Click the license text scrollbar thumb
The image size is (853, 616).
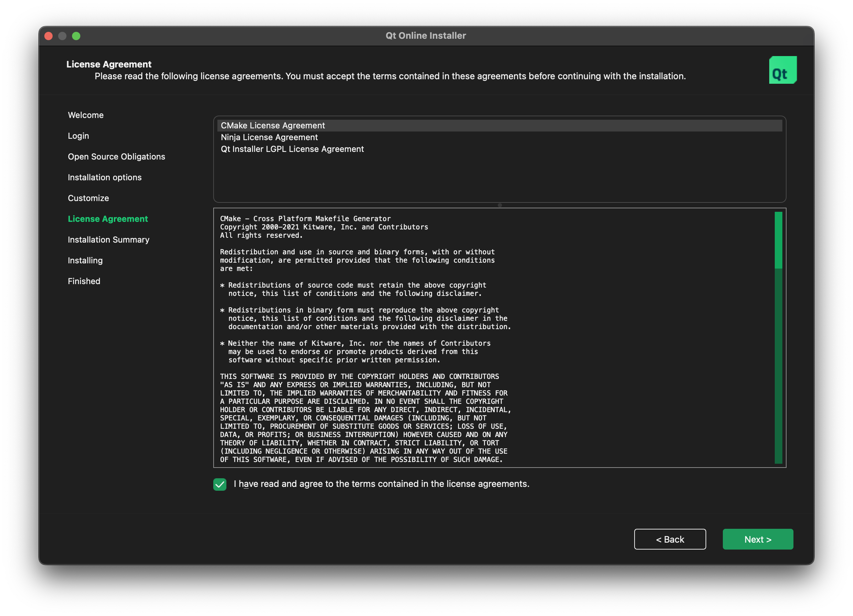click(x=778, y=240)
